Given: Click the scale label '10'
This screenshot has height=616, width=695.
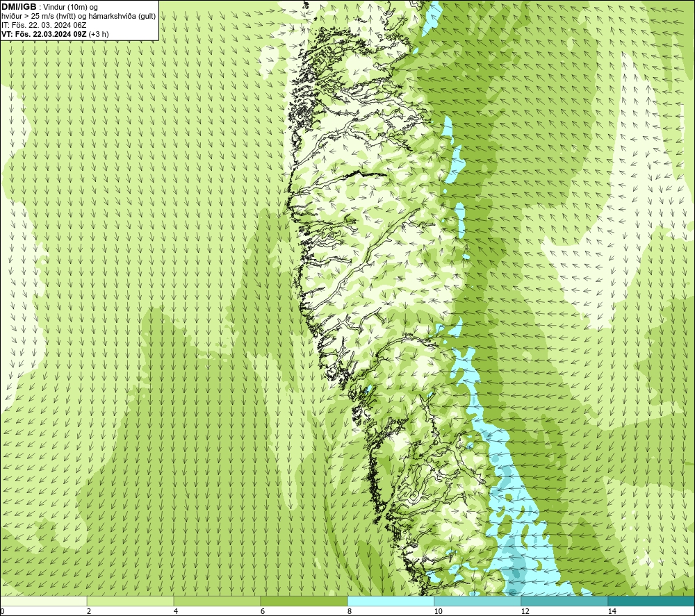Looking at the screenshot, I should pyautogui.click(x=438, y=611).
